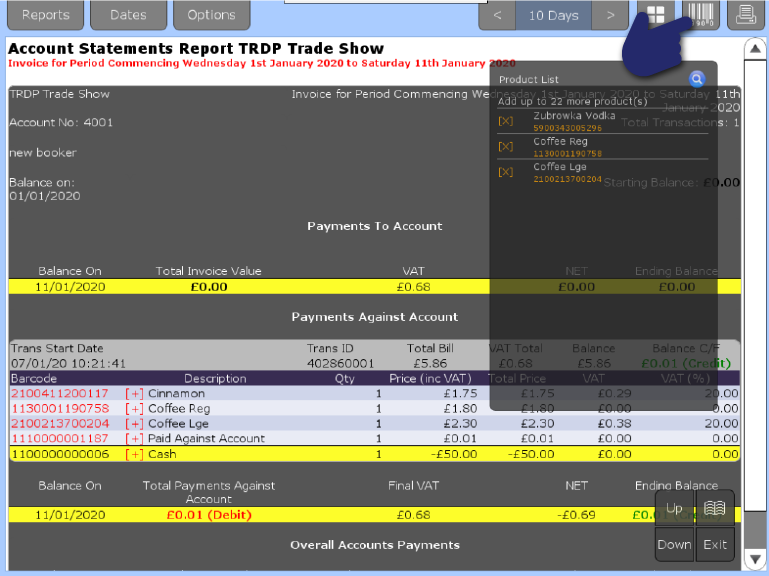Remove Coffee Lge from product list
Screen dimensions: 769x576
pos(506,172)
